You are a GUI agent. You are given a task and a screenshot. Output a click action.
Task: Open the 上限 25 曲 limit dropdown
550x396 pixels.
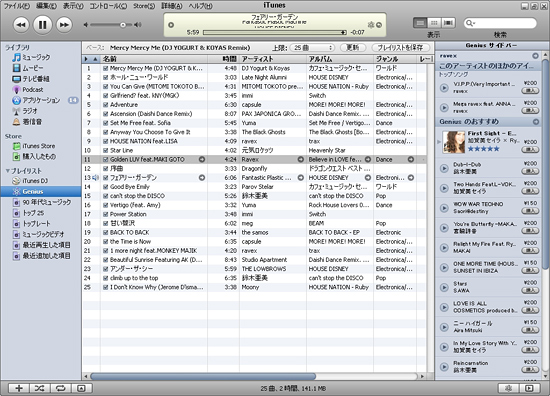(312, 48)
